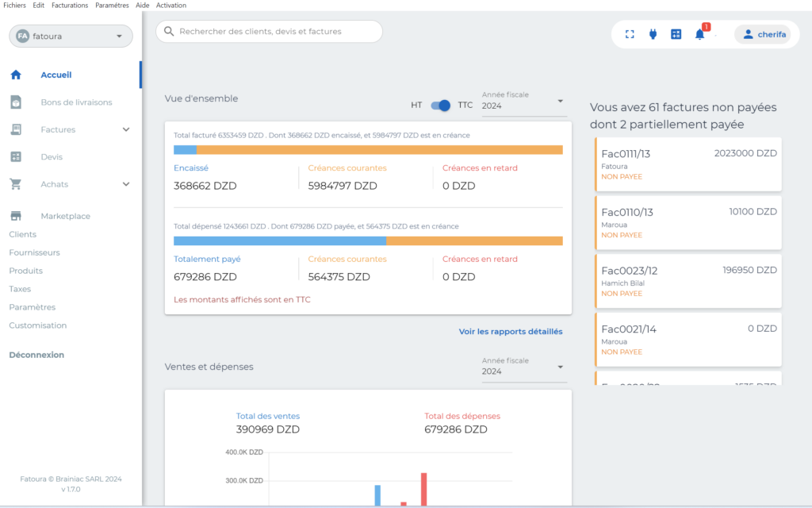812x508 pixels.
Task: Open the Facturations menu
Action: point(70,6)
